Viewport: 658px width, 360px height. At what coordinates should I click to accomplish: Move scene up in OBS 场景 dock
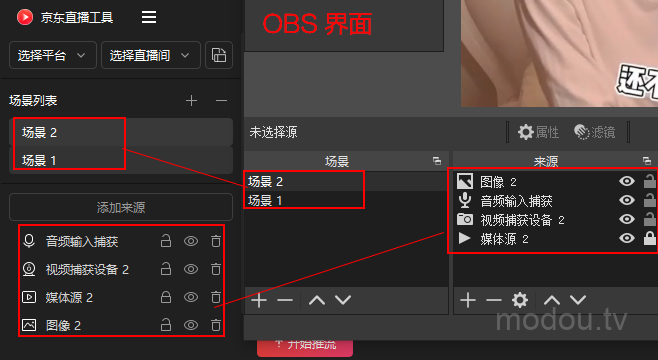click(317, 300)
